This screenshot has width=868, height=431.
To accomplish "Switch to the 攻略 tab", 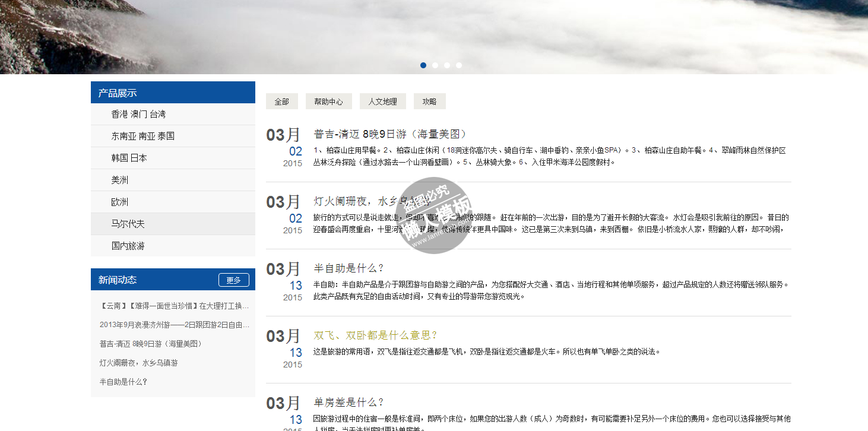I will [430, 102].
